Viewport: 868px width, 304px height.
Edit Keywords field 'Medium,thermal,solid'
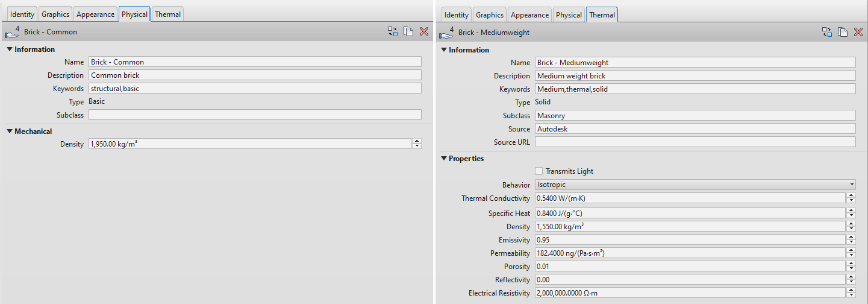point(695,89)
